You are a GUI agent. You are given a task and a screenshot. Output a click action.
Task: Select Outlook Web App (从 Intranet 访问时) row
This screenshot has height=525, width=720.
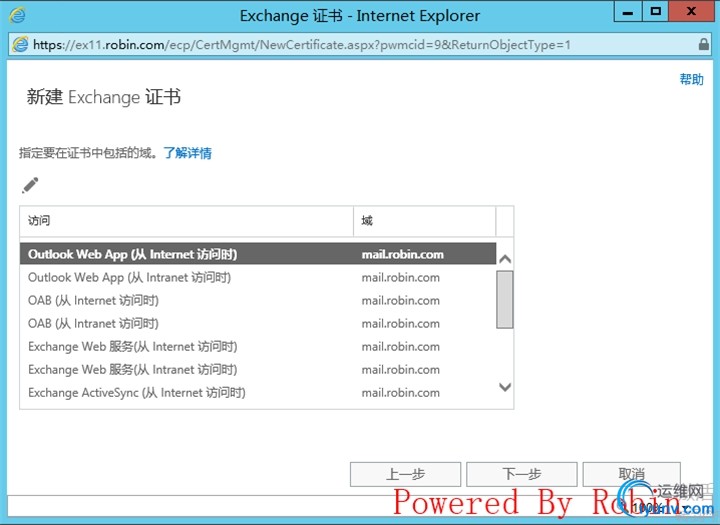tap(258, 277)
